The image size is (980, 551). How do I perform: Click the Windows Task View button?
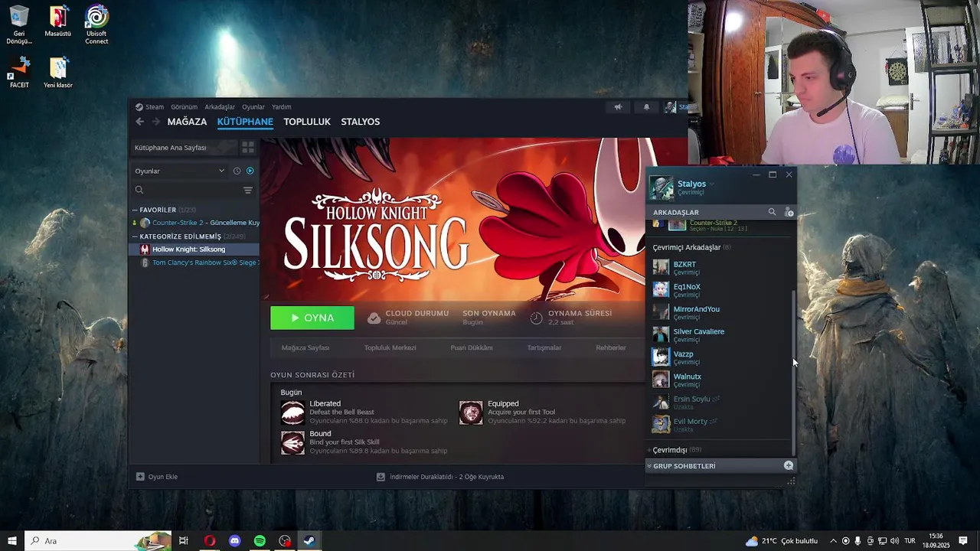pyautogui.click(x=184, y=541)
